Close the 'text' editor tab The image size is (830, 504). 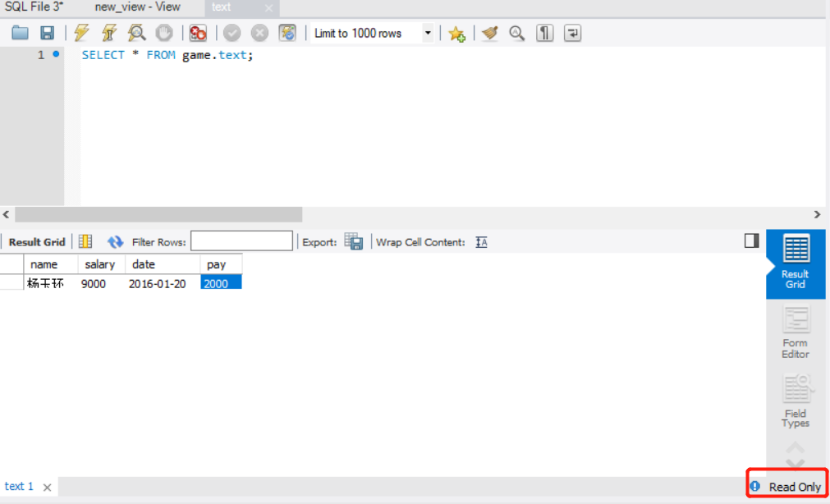pos(269,8)
